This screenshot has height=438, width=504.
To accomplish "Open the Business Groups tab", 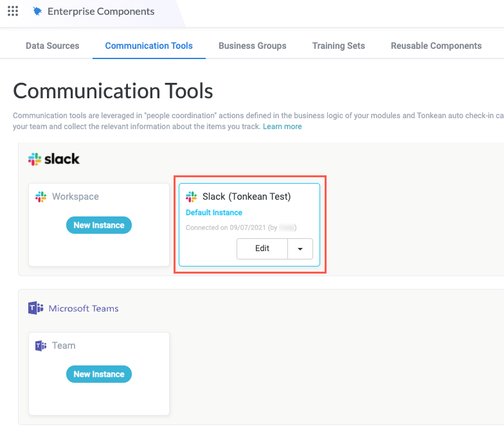I will click(x=252, y=46).
